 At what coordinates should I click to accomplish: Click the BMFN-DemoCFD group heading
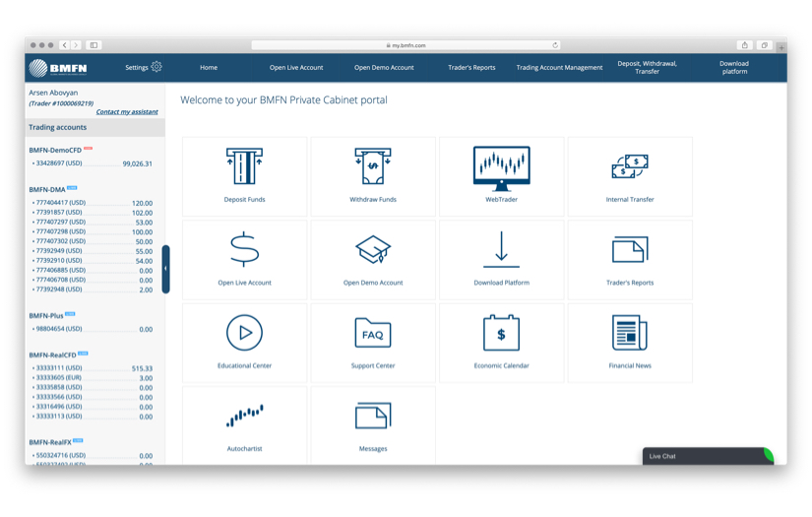pyautogui.click(x=55, y=151)
